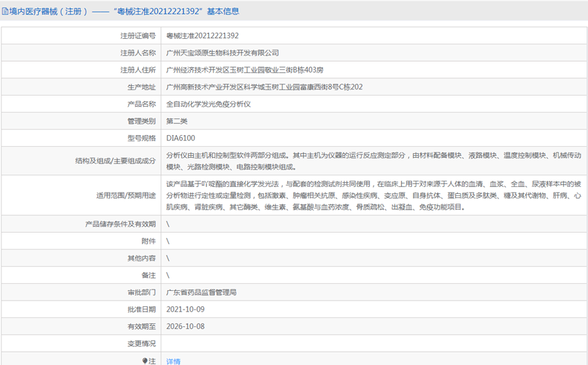Click the 产品储存条件及有效期 label
This screenshot has height=365, width=588.
[x=120, y=224]
